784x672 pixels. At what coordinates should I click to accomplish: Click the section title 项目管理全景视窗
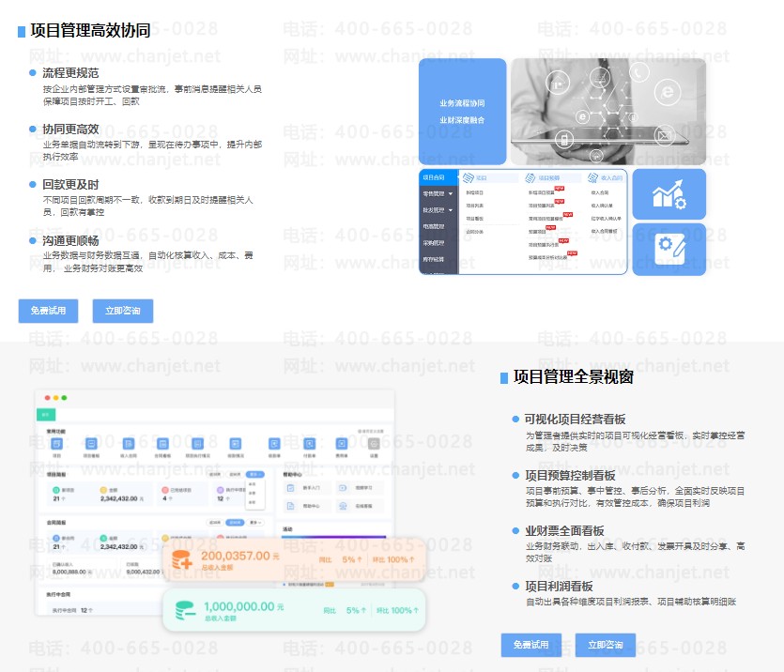(x=574, y=376)
